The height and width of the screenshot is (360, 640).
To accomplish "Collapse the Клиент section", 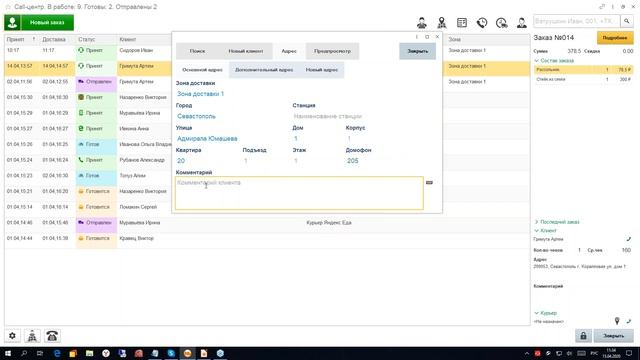I will 545,231.
